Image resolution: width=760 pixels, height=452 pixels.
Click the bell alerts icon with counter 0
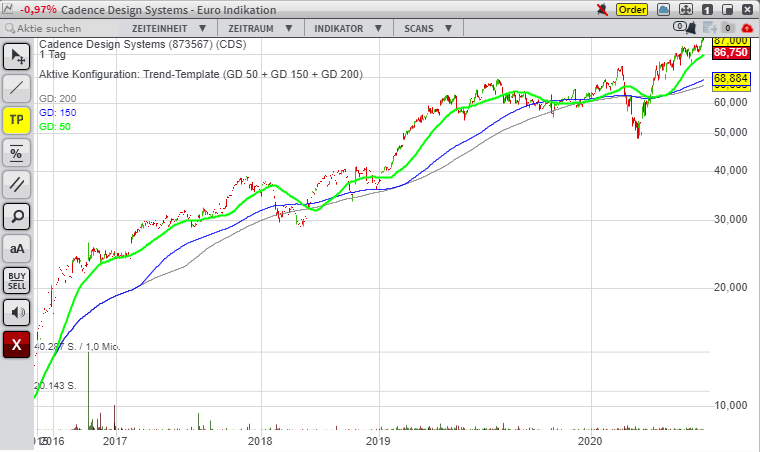[684, 27]
